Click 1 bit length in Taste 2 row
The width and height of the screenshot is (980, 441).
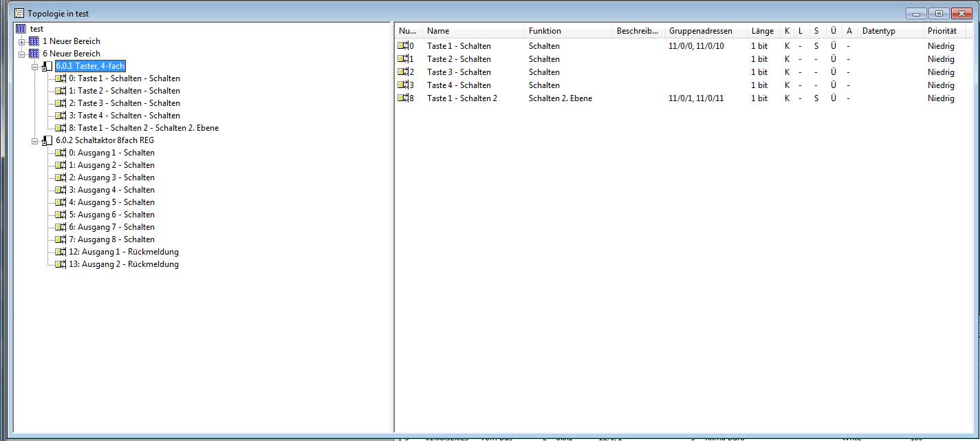[x=759, y=59]
